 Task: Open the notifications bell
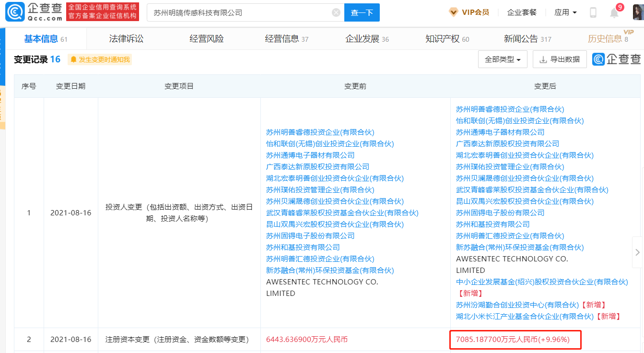point(614,13)
